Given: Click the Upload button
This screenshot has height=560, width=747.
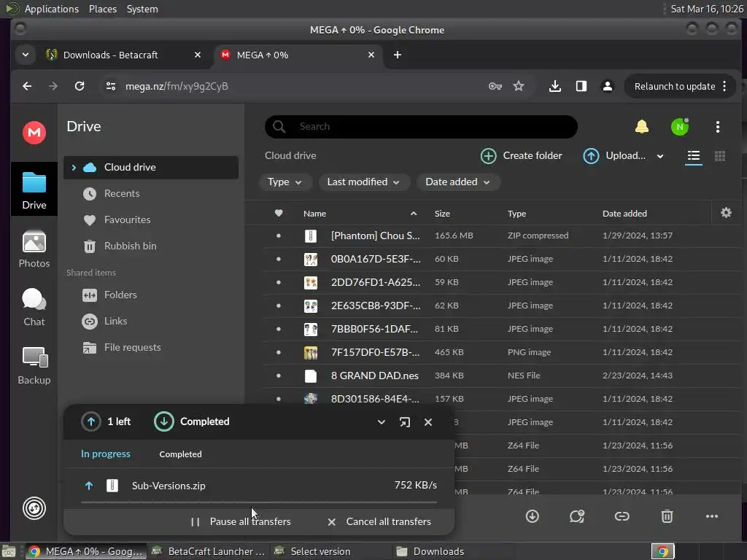Looking at the screenshot, I should [x=614, y=156].
